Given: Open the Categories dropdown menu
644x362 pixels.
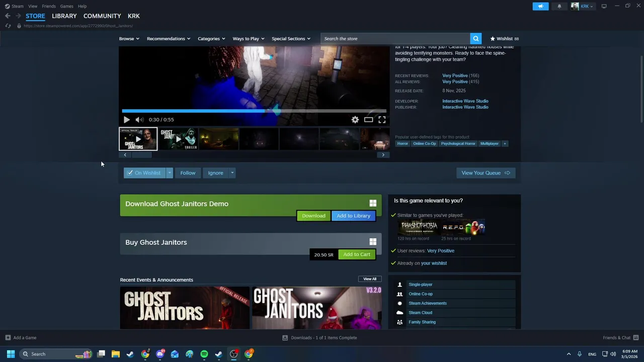Looking at the screenshot, I should [x=211, y=39].
